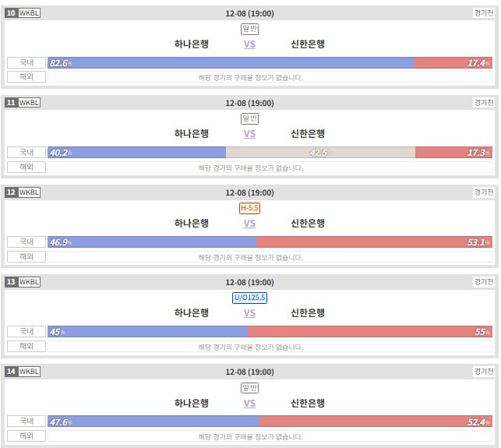This screenshot has width=501, height=448.
Task: Click the red 53.1% bar segment
Action: pyautogui.click(x=374, y=242)
